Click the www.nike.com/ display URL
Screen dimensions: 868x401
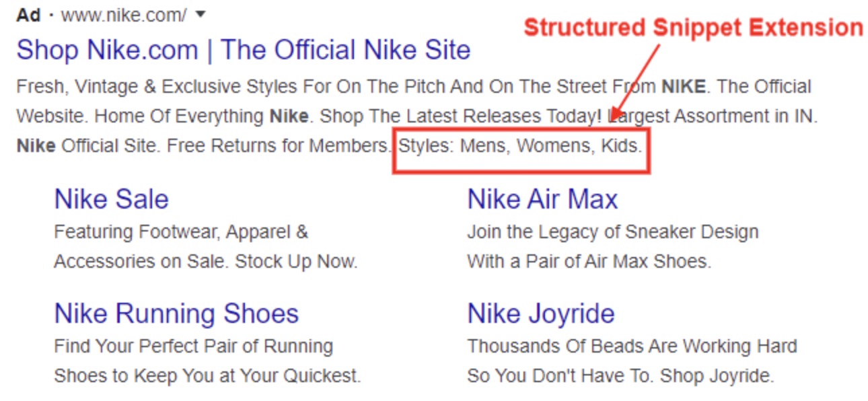[x=124, y=15]
